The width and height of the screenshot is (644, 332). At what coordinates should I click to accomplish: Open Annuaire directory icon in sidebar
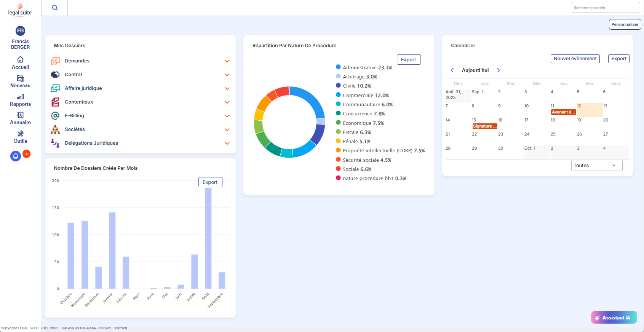pos(20,115)
